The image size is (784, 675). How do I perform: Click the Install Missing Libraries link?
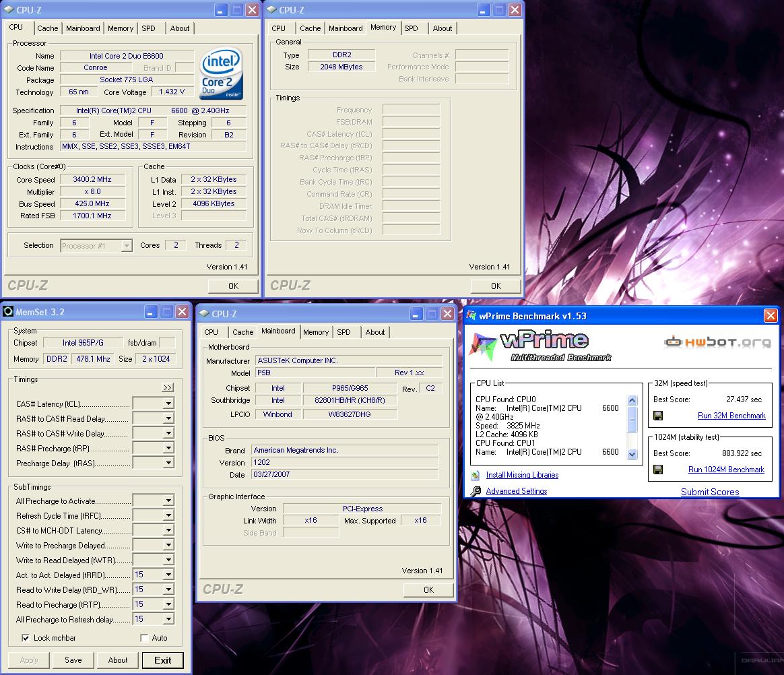tap(522, 475)
